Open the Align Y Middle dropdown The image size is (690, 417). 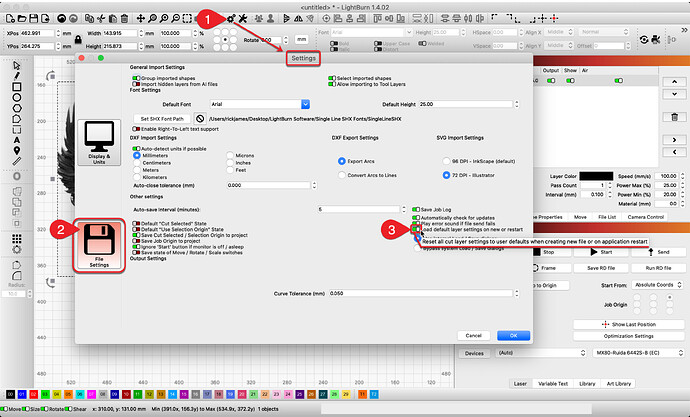click(x=559, y=45)
